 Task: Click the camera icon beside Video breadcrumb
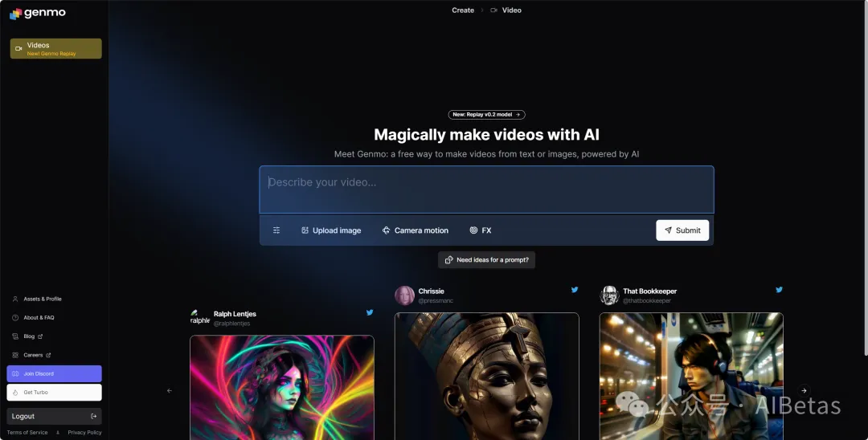493,10
